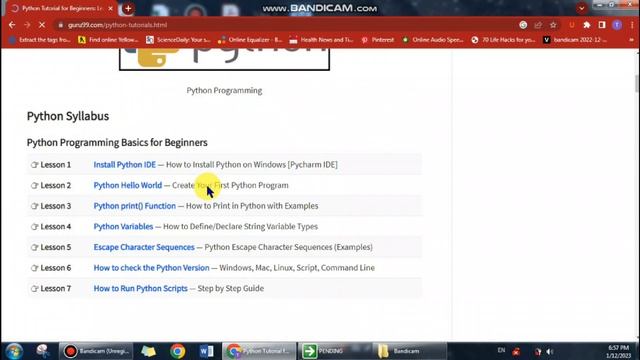Show more bookmarks overflow arrow
Image resolution: width=640 pixels, height=360 pixels.
tap(632, 40)
